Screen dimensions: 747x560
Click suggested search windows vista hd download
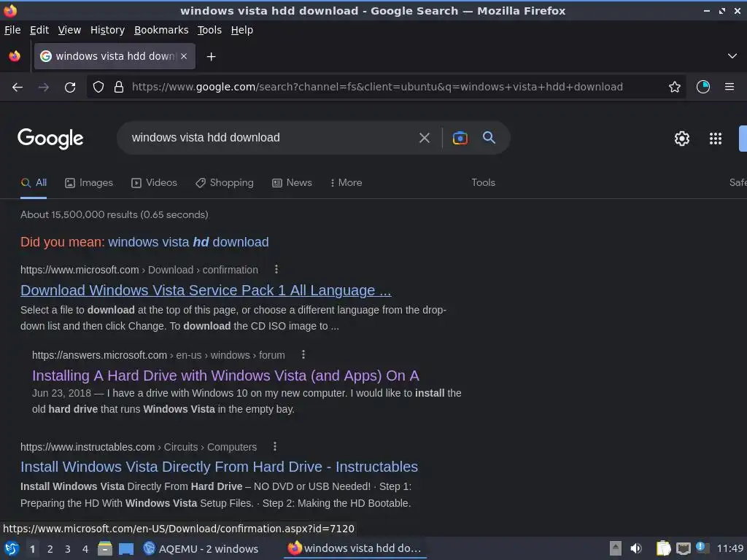point(188,242)
